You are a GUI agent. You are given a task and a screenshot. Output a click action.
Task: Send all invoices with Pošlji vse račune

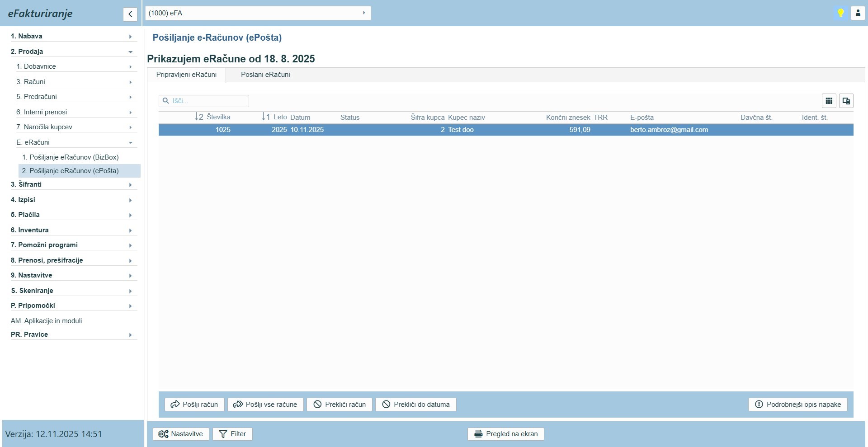(x=265, y=405)
